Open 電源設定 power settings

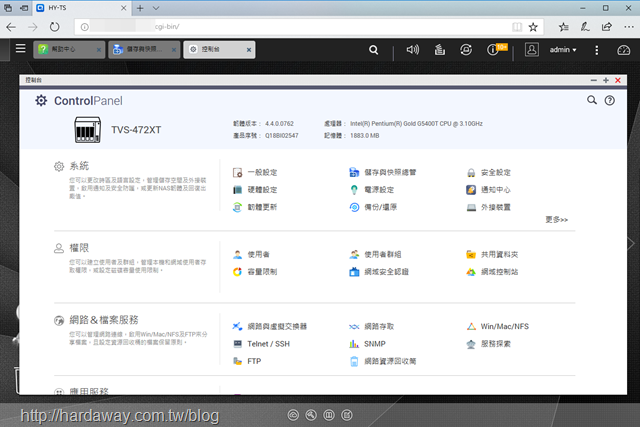(x=372, y=190)
